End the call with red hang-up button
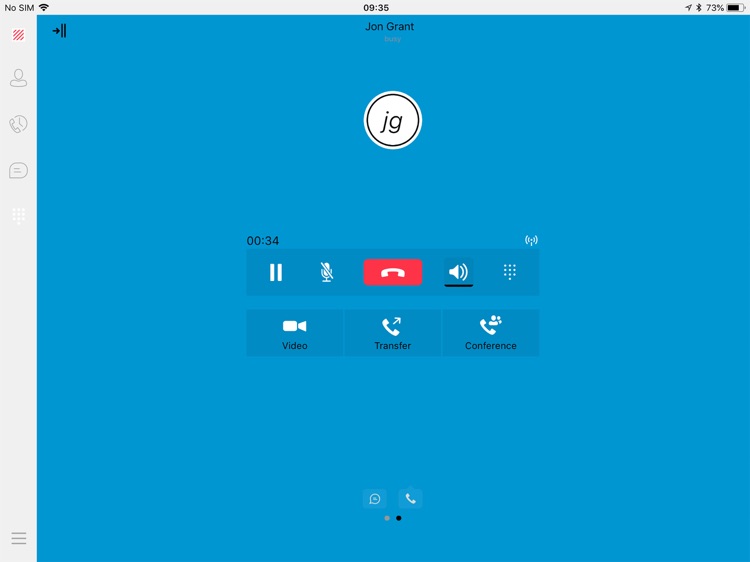Image resolution: width=750 pixels, height=562 pixels. pyautogui.click(x=393, y=272)
